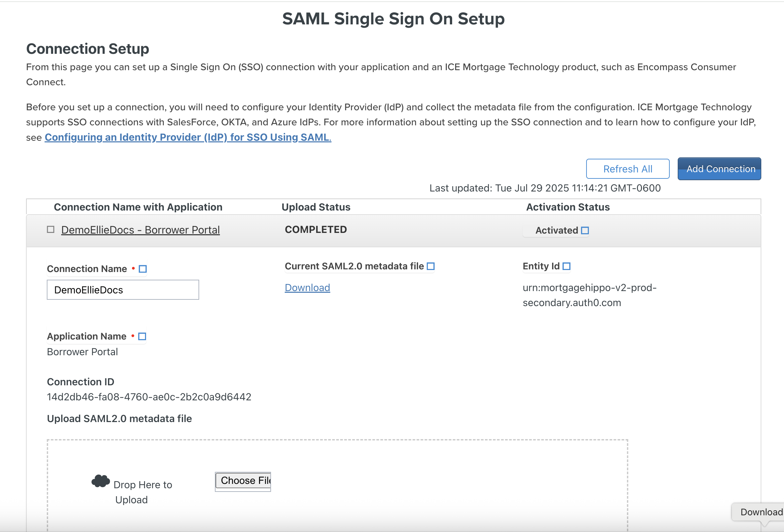Select the DemoEllieDocs row checkbox
Screen dimensions: 784x532
[50, 230]
